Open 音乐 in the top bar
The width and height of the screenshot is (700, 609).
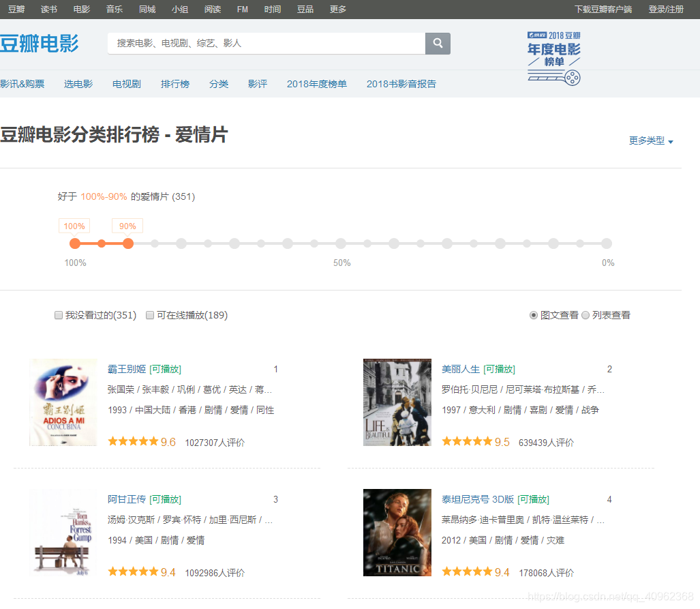point(115,10)
